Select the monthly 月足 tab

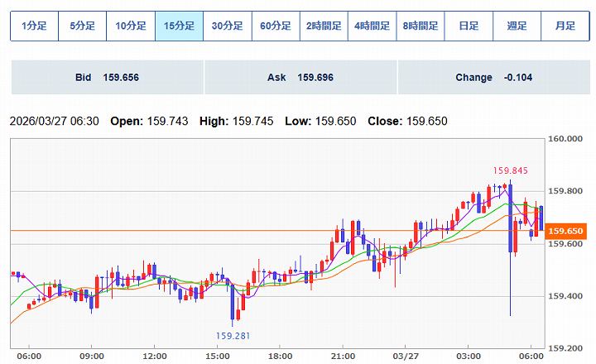pos(565,26)
